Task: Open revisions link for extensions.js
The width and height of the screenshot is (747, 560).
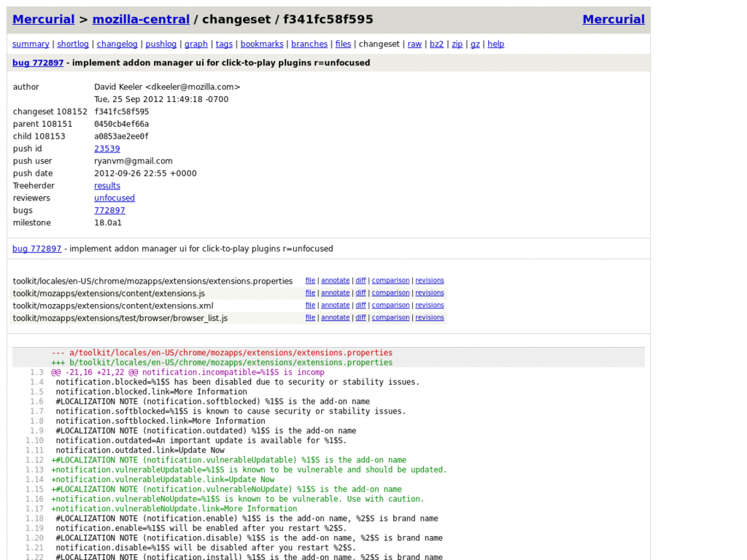Action: pos(430,293)
